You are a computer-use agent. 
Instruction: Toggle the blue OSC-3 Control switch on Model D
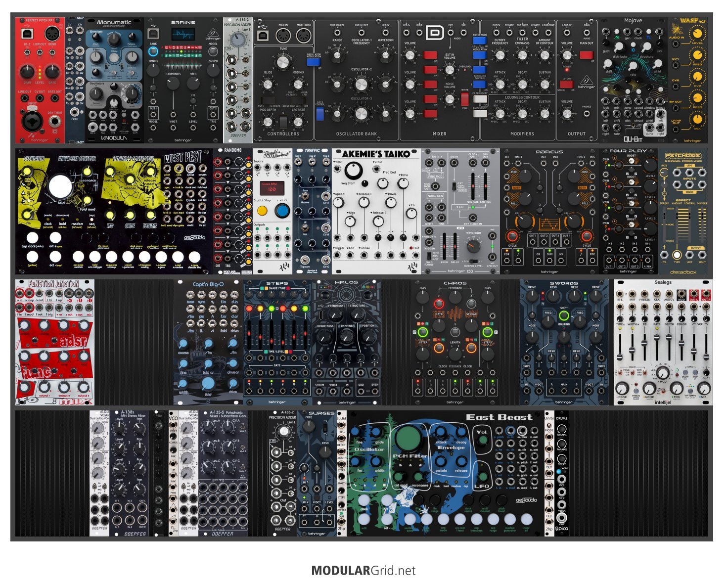point(320,114)
